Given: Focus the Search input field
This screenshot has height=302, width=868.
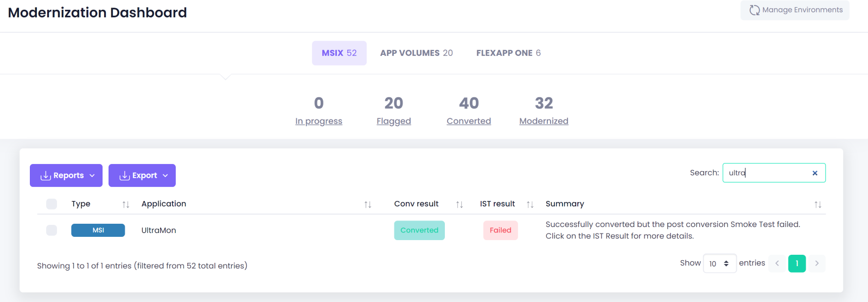Looking at the screenshot, I should click(766, 173).
